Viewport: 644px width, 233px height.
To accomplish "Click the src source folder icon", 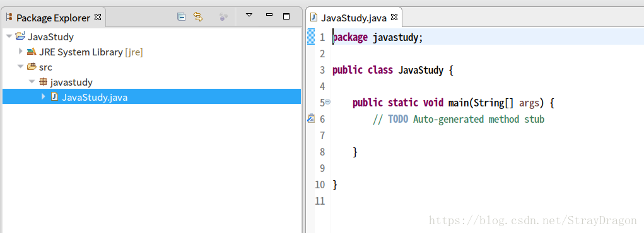I will coord(32,67).
